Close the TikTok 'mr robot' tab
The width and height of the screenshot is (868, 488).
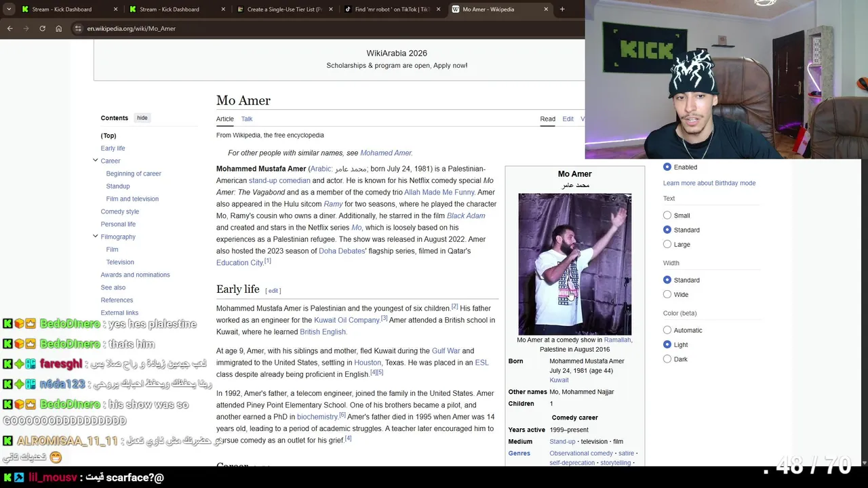[x=438, y=9]
